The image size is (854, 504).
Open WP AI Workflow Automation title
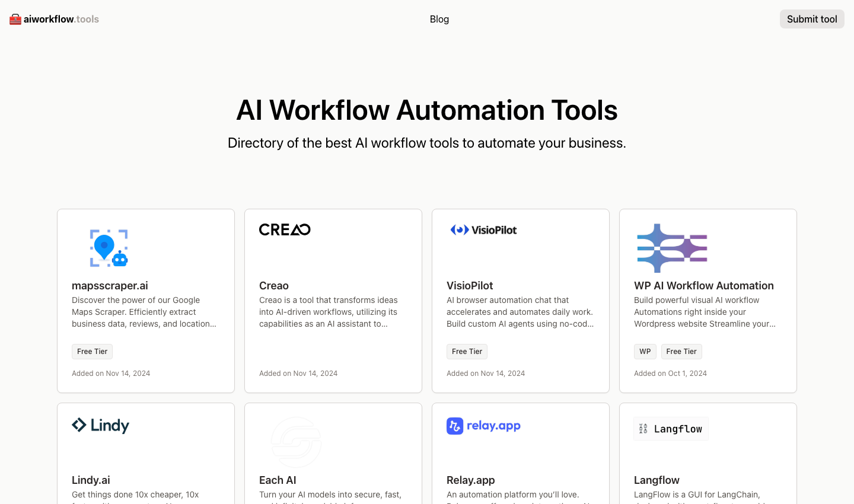pos(704,286)
